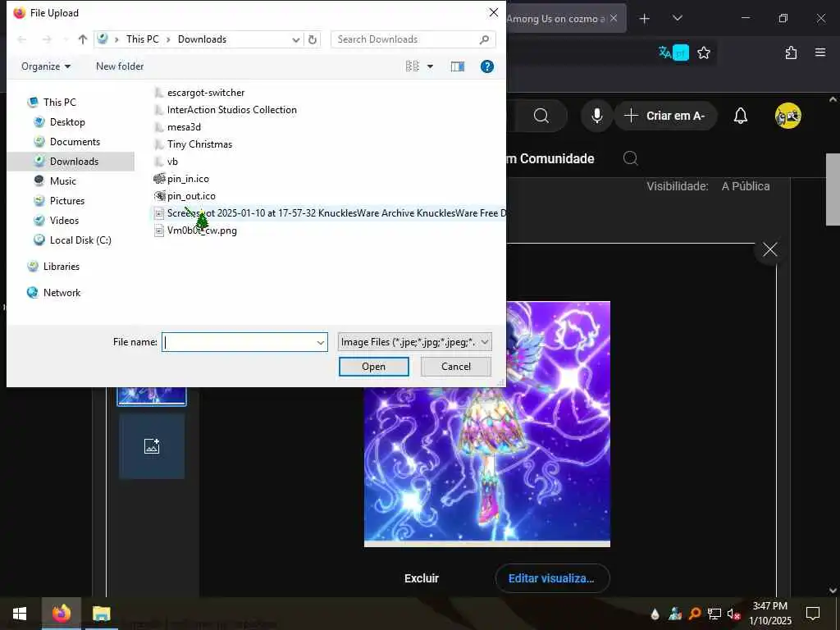The width and height of the screenshot is (840, 630).
Task: Click Downloads in the address breadcrumb
Action: pos(202,39)
